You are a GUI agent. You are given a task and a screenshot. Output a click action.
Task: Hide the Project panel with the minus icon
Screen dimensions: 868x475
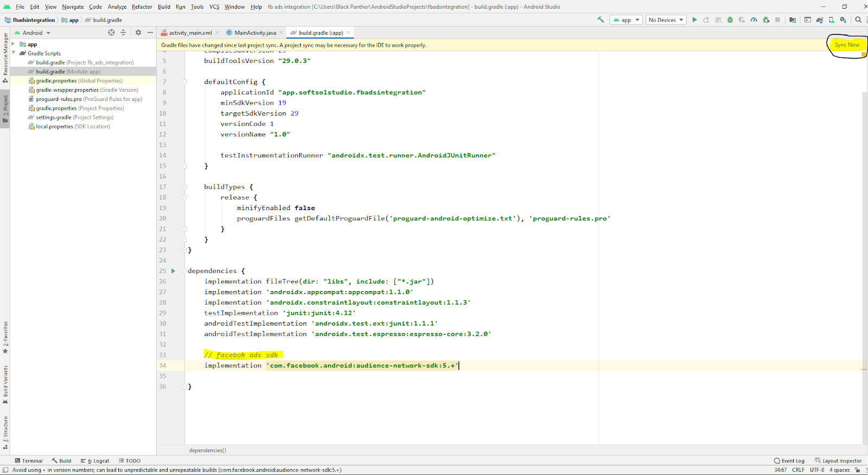150,33
